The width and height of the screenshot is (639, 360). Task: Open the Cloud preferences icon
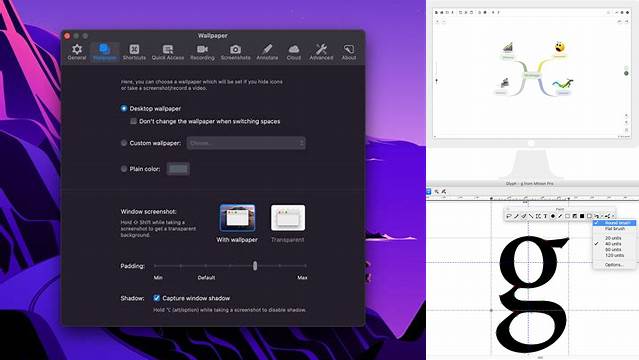[293, 52]
